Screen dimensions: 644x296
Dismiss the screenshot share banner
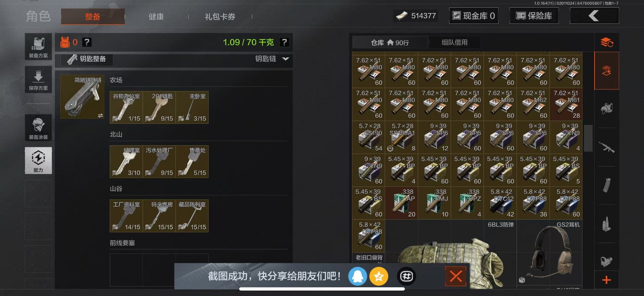click(x=455, y=277)
